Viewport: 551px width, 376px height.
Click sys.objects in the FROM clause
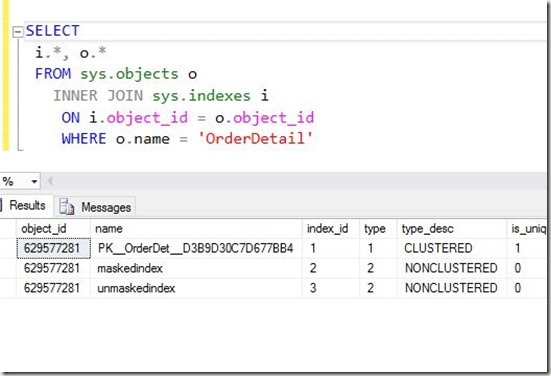point(129,74)
